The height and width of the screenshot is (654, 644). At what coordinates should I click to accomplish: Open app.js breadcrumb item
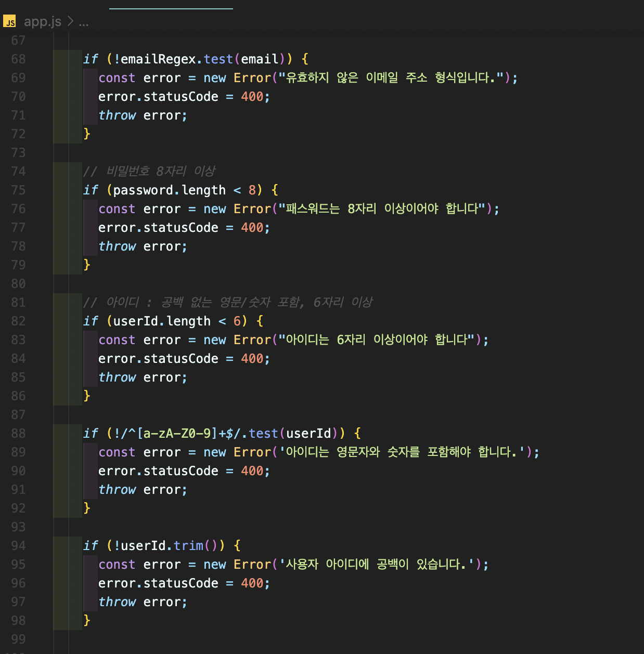tap(43, 22)
